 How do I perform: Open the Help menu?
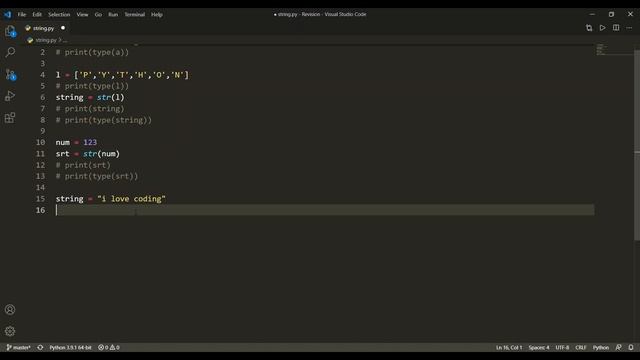coord(157,14)
